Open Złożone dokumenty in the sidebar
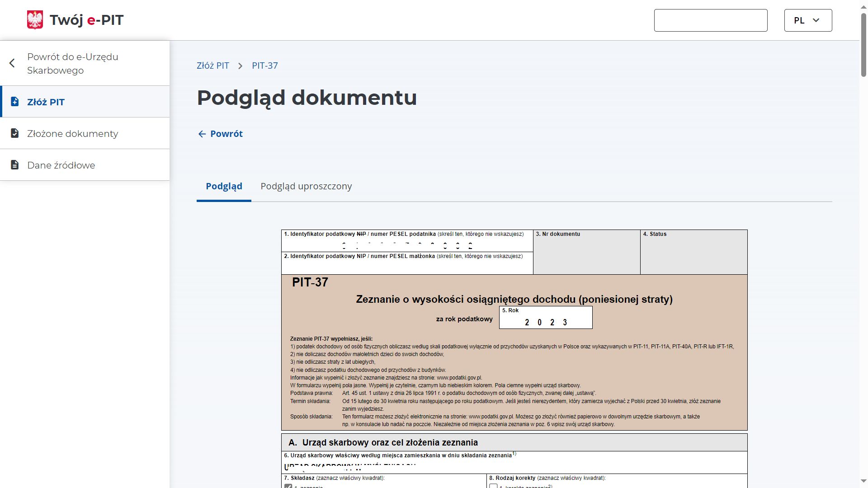The height and width of the screenshot is (488, 868). click(72, 133)
